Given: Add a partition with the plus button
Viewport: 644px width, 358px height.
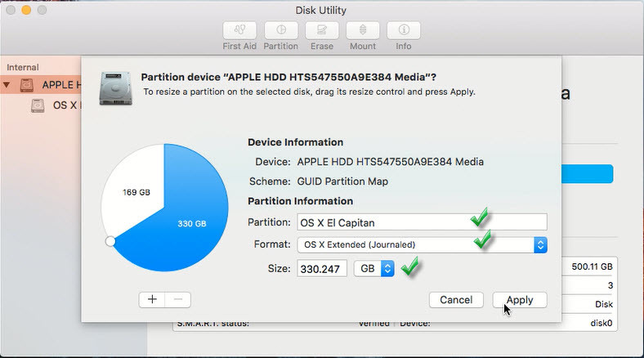Looking at the screenshot, I should point(152,300).
